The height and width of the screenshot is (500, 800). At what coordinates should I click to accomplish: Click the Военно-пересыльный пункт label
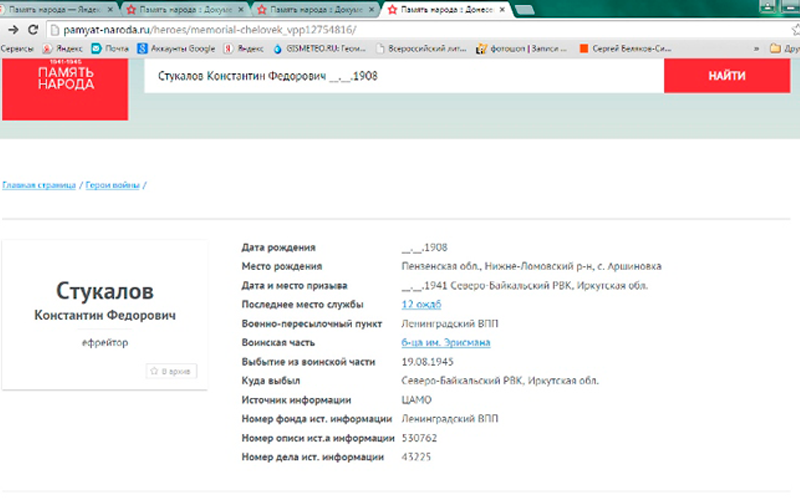click(x=312, y=324)
